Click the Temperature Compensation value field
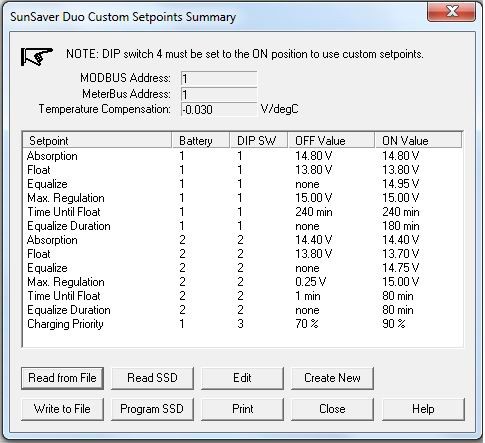The width and height of the screenshot is (485, 443). pos(219,109)
